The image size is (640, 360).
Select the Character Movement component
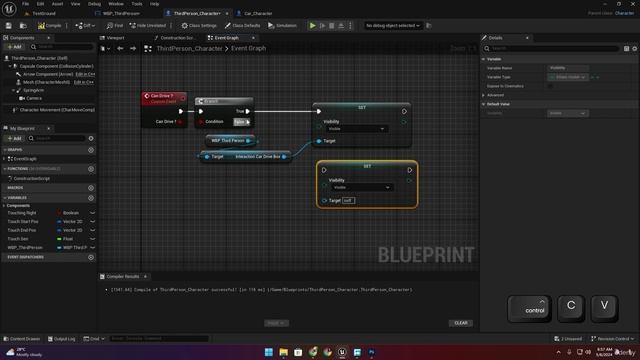[57, 110]
